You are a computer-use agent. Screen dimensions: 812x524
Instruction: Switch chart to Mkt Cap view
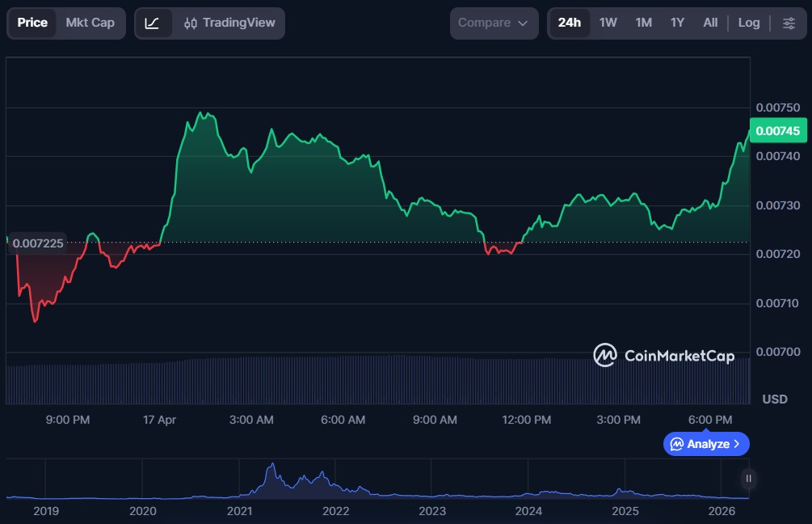[x=90, y=23]
